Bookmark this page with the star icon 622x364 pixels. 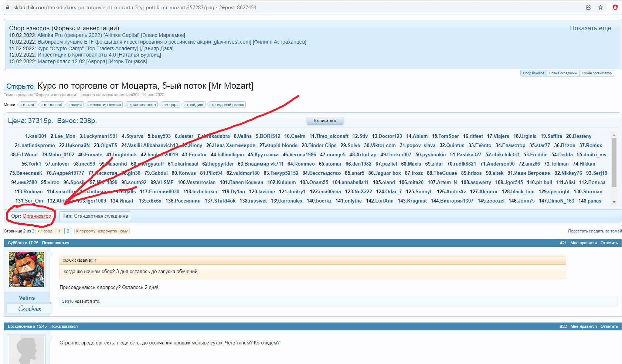tap(601, 7)
